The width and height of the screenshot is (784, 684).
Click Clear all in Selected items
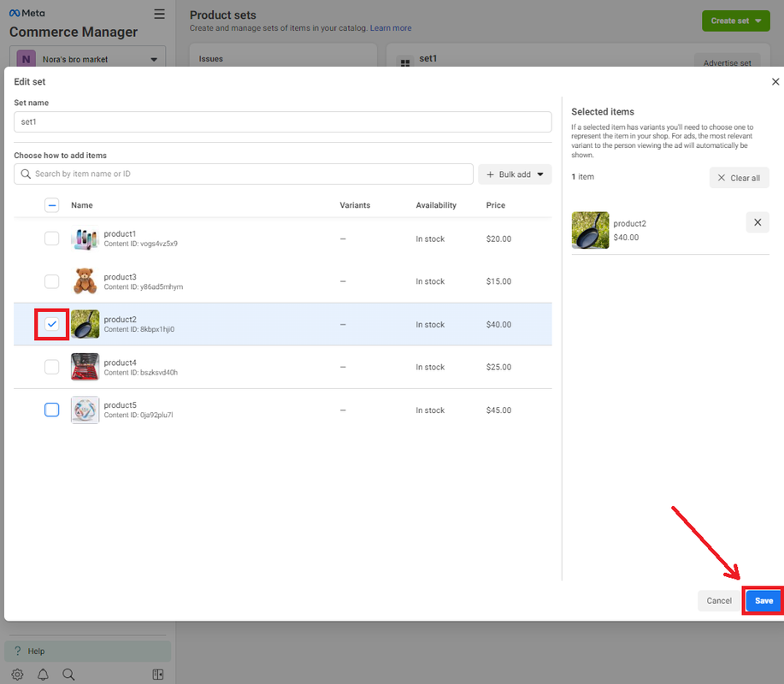739,178
